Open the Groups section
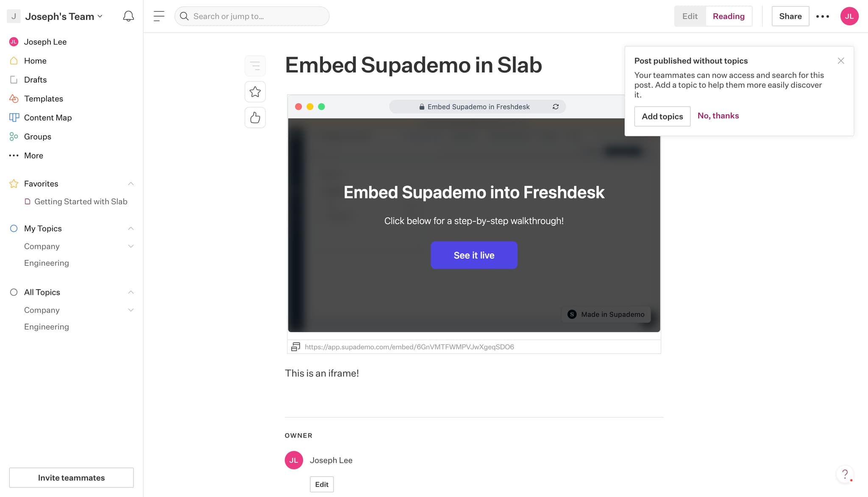The image size is (868, 497). coord(37,136)
